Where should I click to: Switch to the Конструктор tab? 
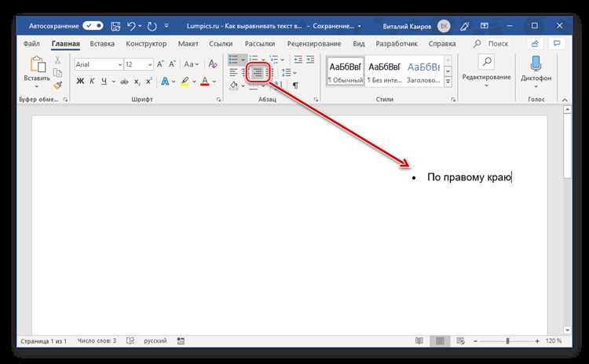point(146,43)
